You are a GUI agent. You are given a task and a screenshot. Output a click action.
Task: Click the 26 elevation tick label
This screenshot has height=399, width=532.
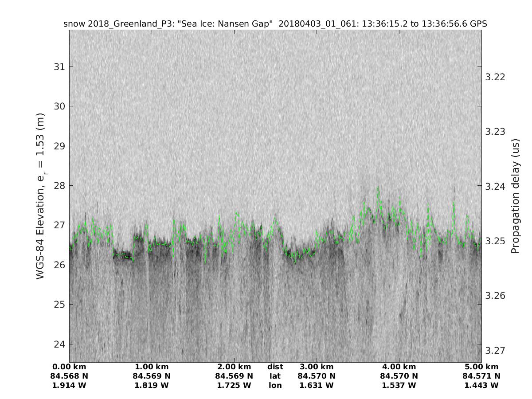click(x=59, y=265)
